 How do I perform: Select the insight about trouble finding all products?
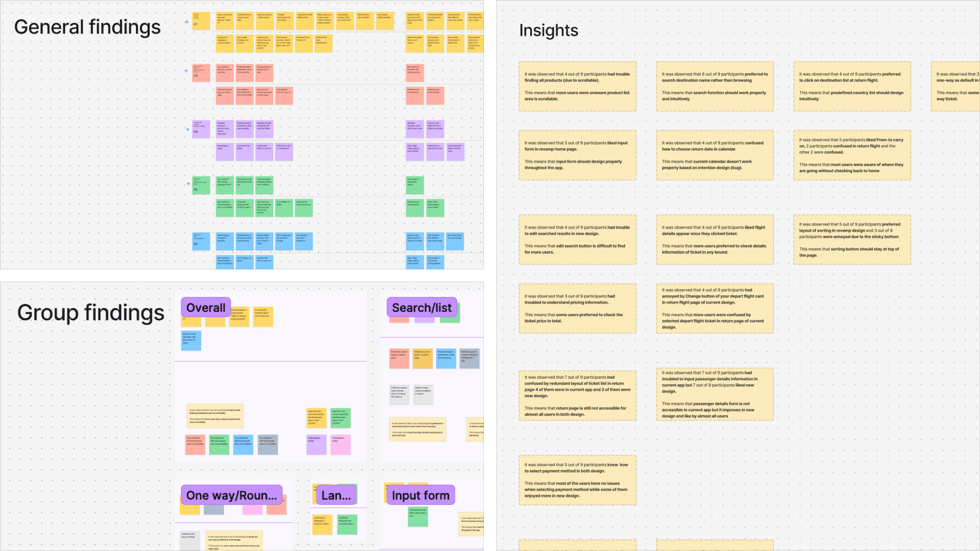pyautogui.click(x=577, y=87)
